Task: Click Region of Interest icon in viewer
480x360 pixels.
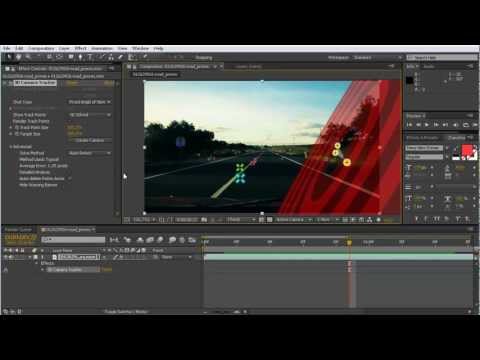Action: tap(261, 220)
